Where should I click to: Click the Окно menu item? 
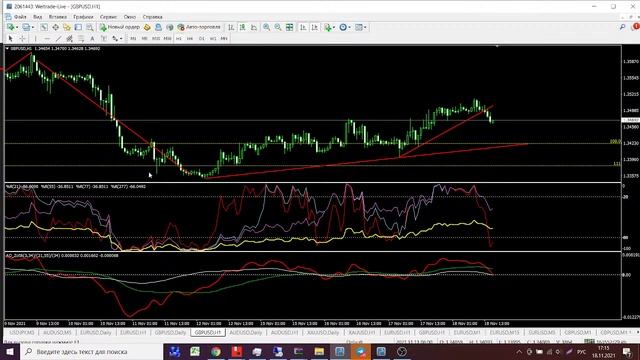130,17
